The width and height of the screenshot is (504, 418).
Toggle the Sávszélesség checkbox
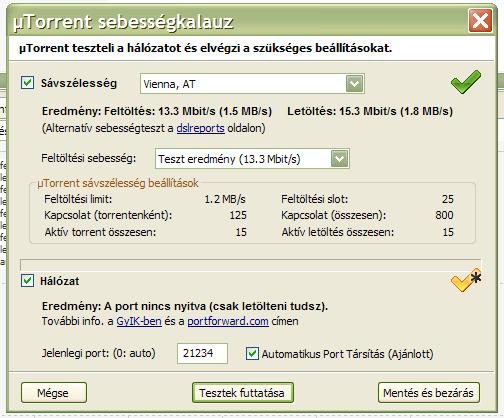coord(27,83)
